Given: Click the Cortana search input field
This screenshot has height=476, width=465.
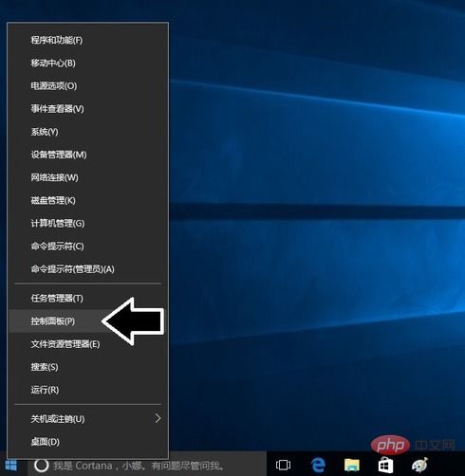Looking at the screenshot, I should click(147, 466).
